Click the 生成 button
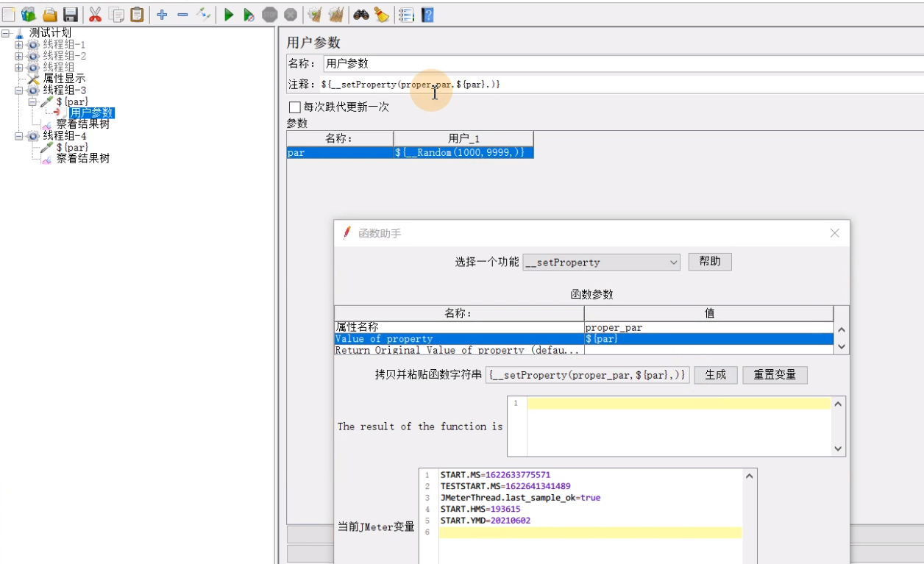Screen dimensions: 924x564 [x=716, y=375]
